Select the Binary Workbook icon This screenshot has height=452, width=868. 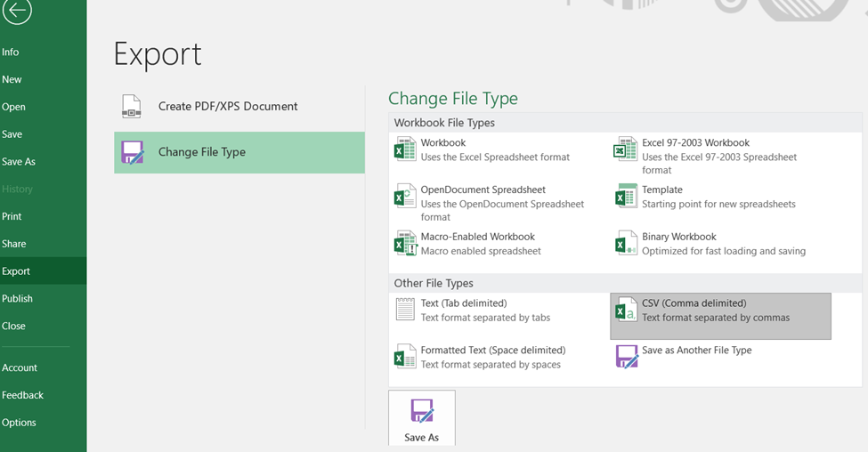pyautogui.click(x=626, y=243)
